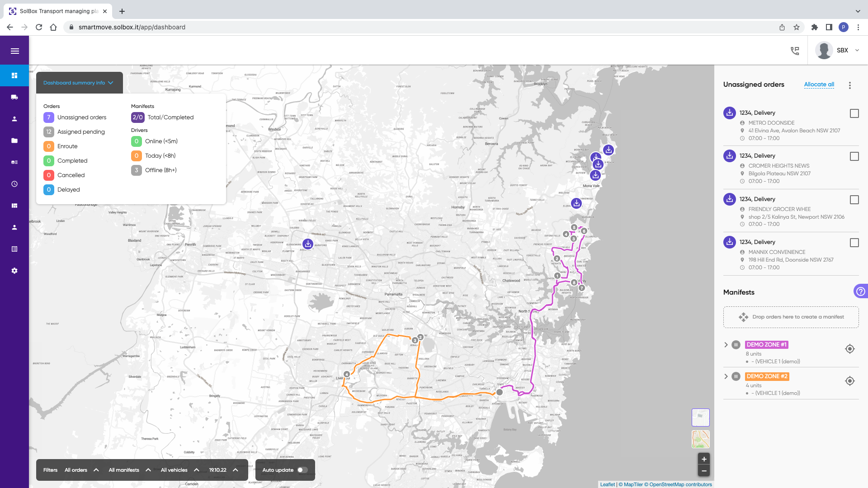
Task: Expand the DEMO ZONE #1 manifest
Action: tap(726, 345)
